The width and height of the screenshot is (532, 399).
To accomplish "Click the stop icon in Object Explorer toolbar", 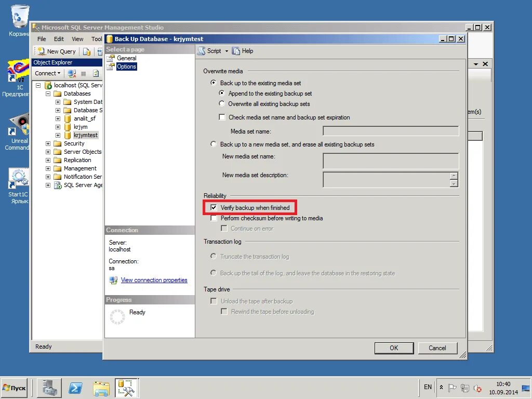I will coord(84,73).
